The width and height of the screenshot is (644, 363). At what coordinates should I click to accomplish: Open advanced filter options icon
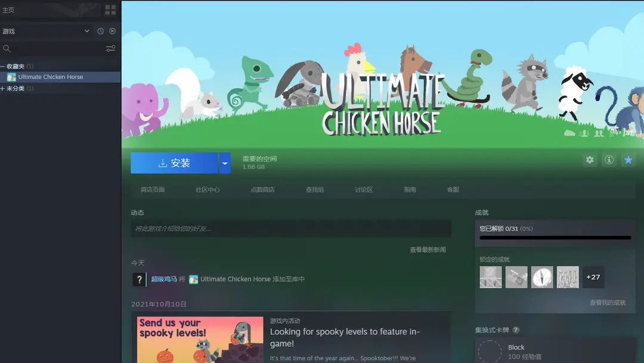[x=110, y=48]
